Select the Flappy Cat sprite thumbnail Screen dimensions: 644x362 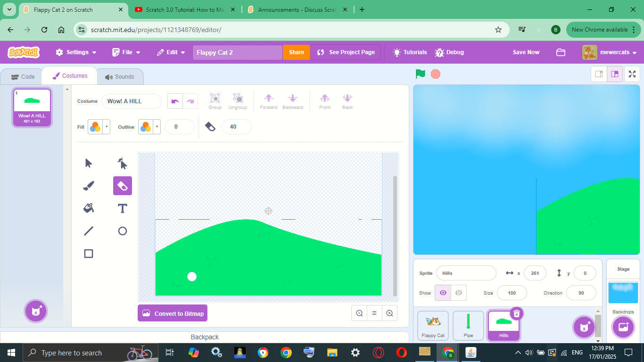tap(433, 325)
